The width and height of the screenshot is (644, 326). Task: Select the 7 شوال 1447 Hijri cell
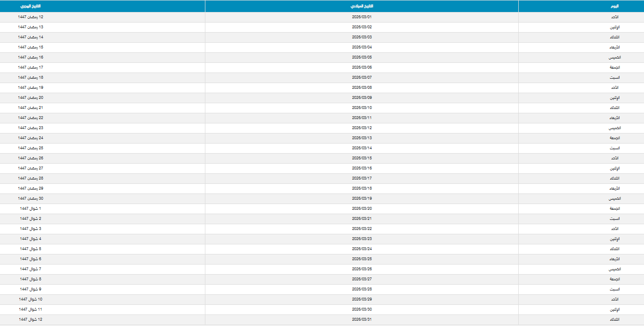pyautogui.click(x=31, y=269)
